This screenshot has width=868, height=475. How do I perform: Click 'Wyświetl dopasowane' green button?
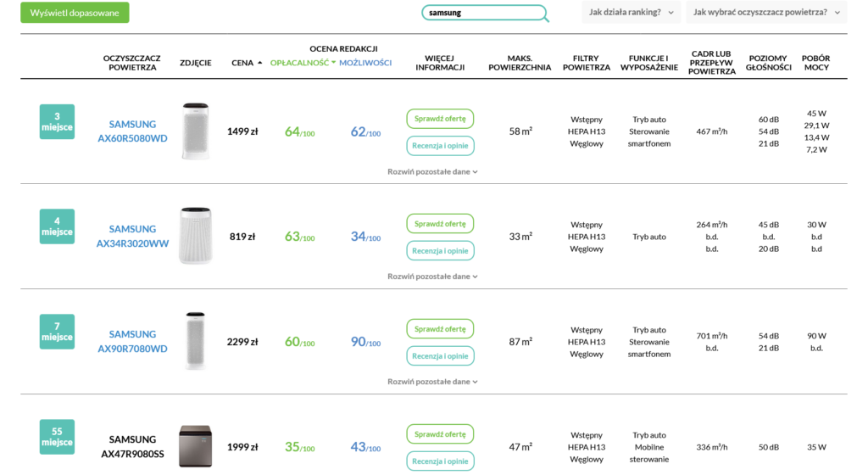point(75,13)
